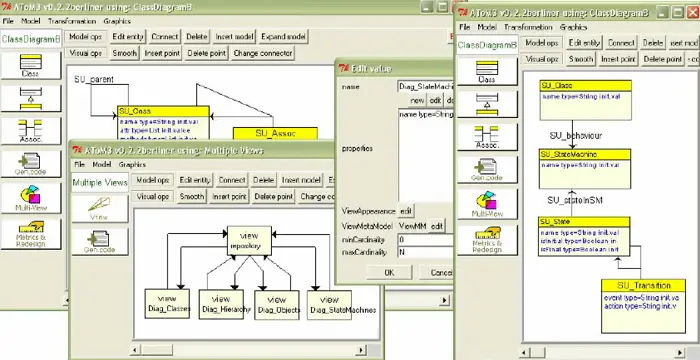The width and height of the screenshot is (700, 360).
Task: Click edit button next to ViewAppearence
Action: (x=406, y=211)
